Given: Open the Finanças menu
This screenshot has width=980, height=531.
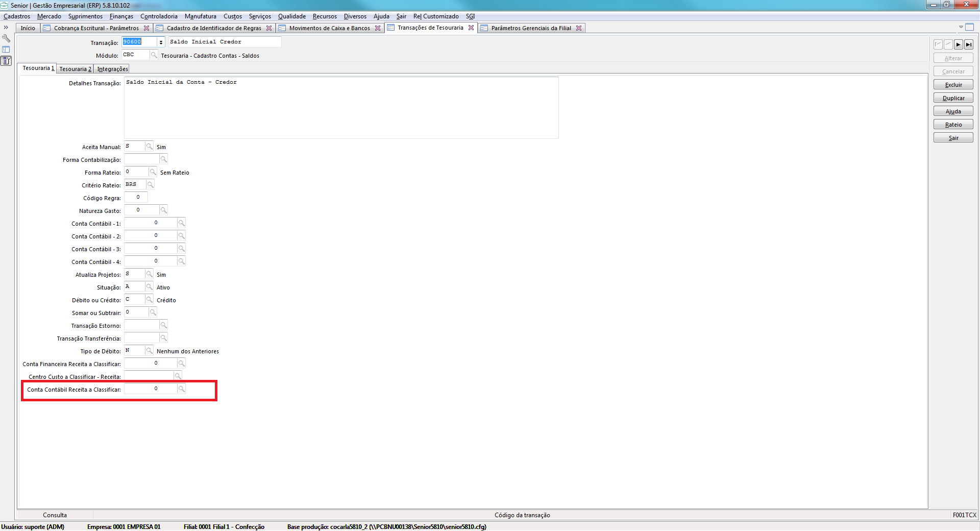Looking at the screenshot, I should click(x=121, y=16).
